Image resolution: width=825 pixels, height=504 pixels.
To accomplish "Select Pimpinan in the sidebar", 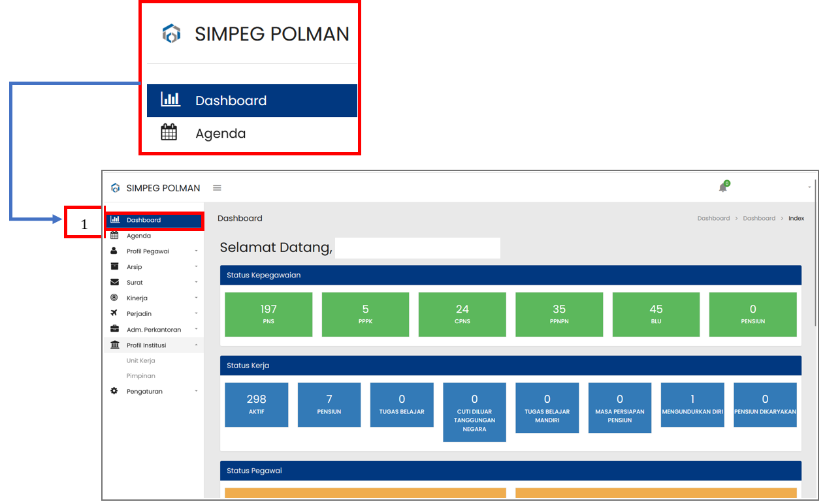I will point(140,376).
